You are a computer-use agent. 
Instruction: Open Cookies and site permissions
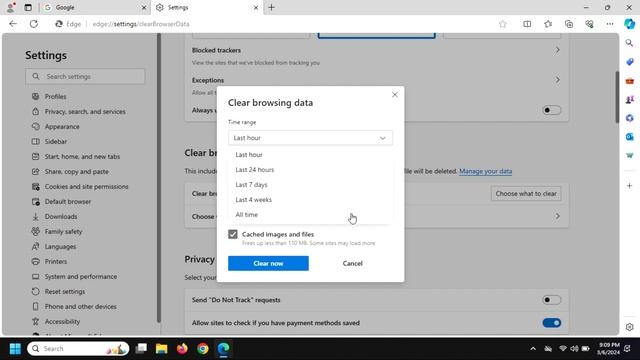coord(86,187)
